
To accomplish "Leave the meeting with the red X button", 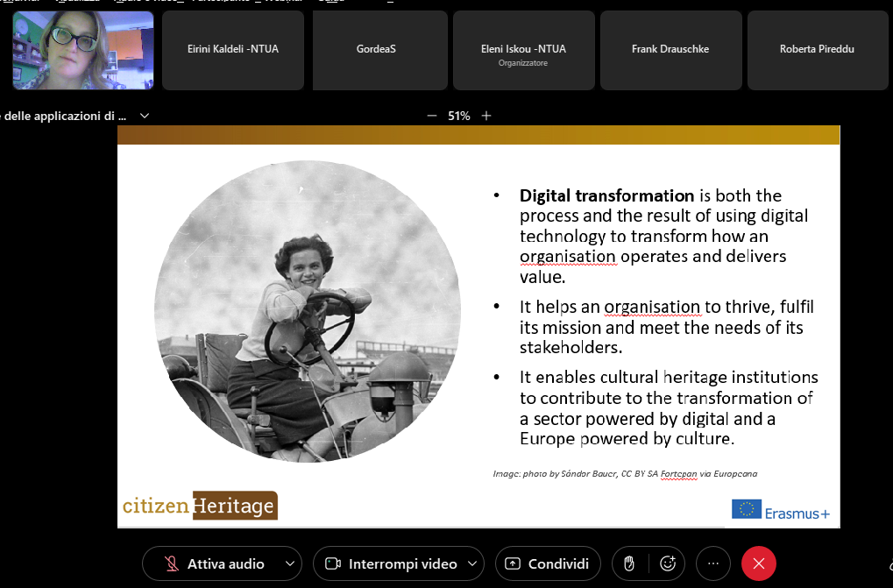I will coord(759,563).
